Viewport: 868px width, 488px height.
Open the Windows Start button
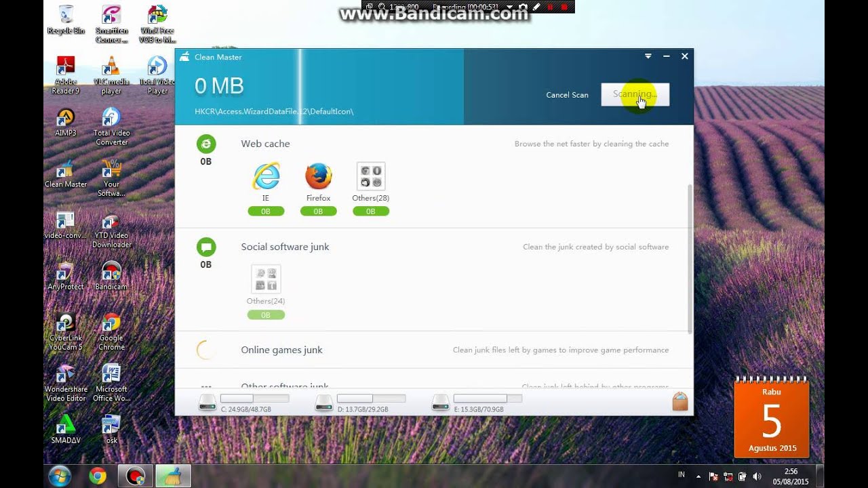point(60,476)
